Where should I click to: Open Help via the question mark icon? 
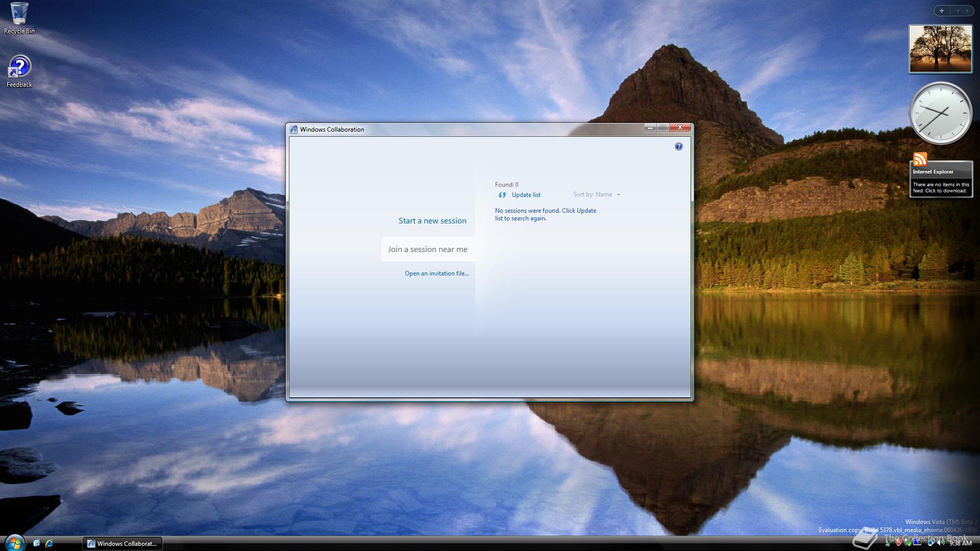(x=679, y=146)
